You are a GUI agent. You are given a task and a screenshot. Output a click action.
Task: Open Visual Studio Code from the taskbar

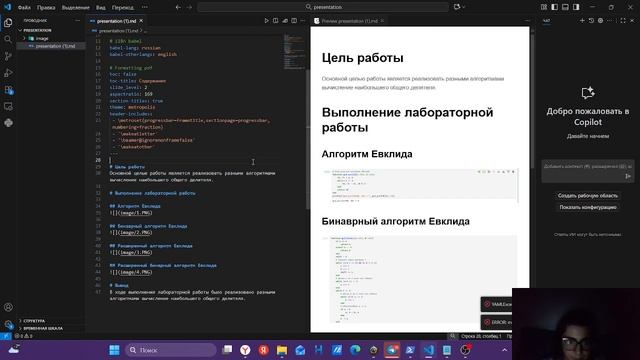pos(429,350)
